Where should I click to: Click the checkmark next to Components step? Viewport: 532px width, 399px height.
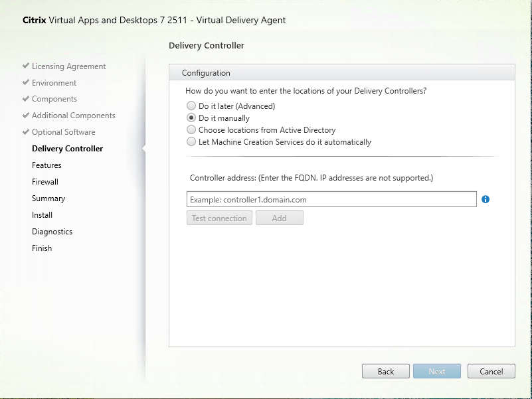26,99
